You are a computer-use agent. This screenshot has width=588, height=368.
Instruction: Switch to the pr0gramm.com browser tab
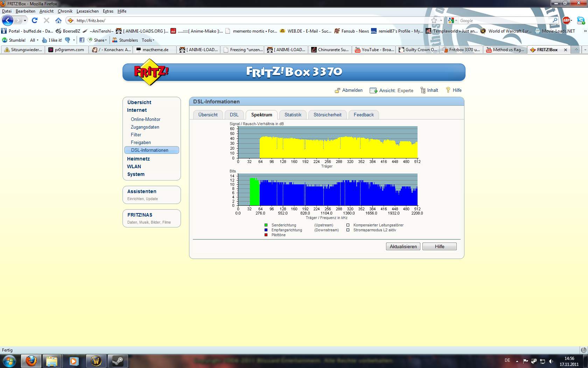tap(67, 50)
